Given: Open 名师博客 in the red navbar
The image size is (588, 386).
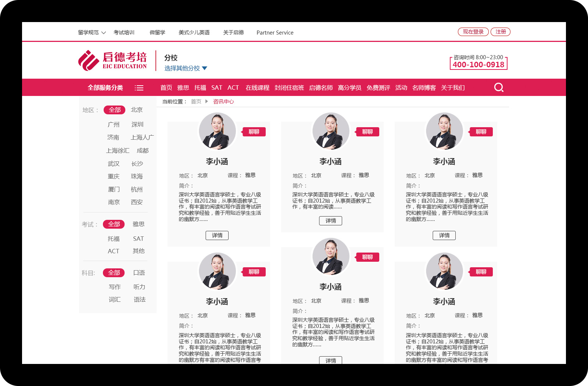Looking at the screenshot, I should click(424, 88).
